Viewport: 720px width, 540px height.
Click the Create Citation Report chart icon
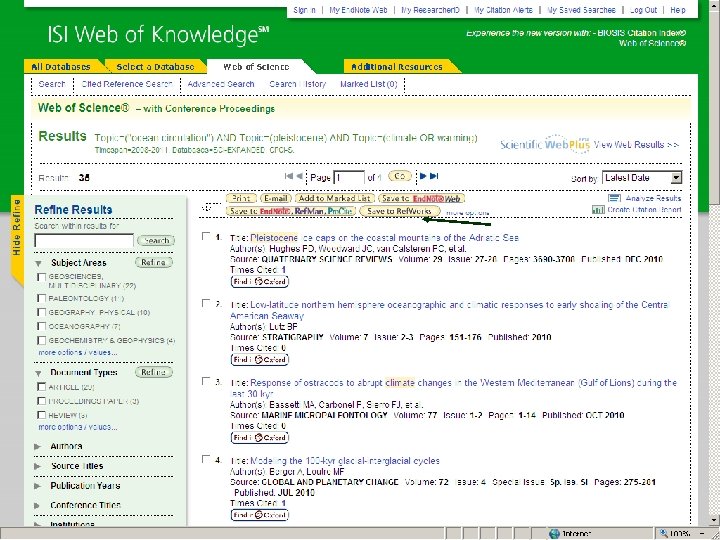tap(598, 209)
